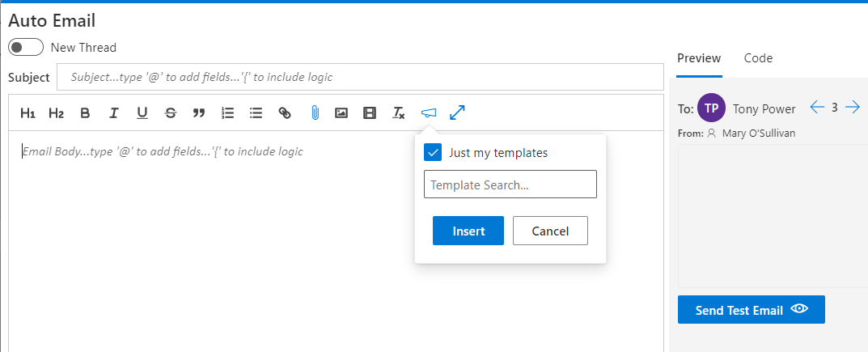Expand editor to full screen
868x352 pixels.
[457, 113]
